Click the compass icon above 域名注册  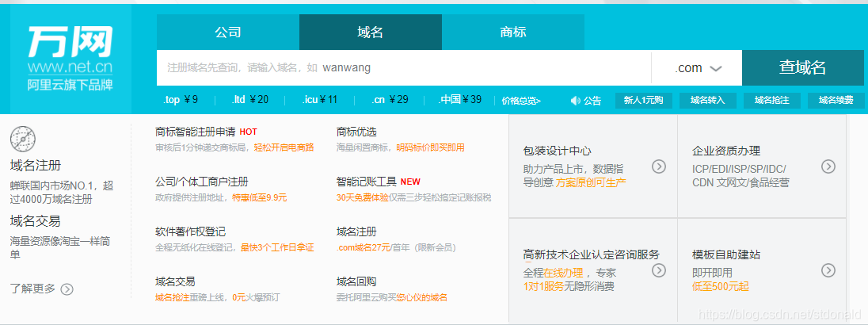(x=23, y=139)
